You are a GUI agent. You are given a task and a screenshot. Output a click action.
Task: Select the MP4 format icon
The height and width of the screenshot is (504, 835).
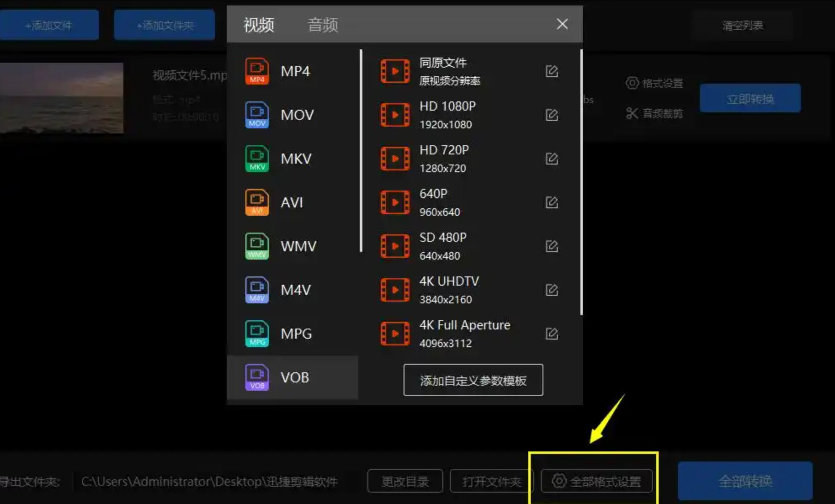(257, 71)
